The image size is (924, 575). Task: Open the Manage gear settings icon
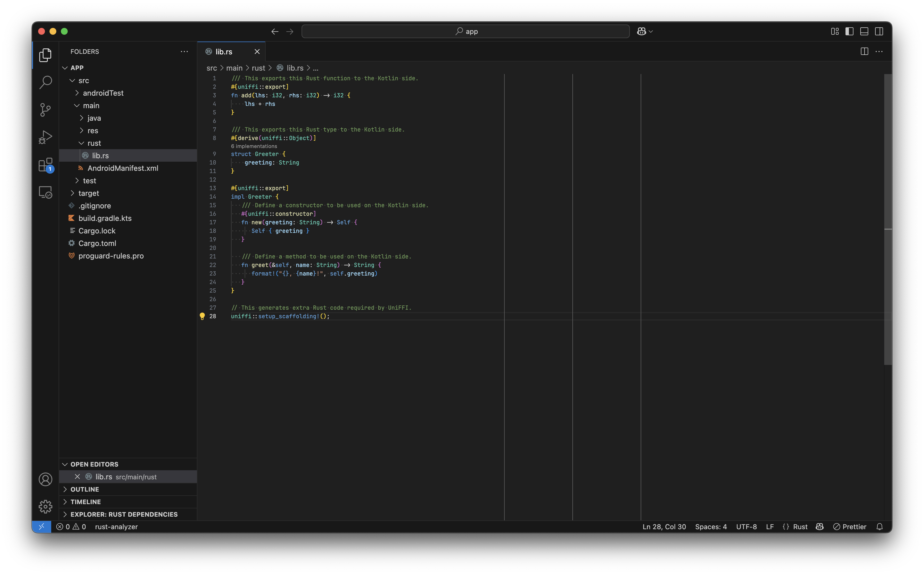point(45,507)
